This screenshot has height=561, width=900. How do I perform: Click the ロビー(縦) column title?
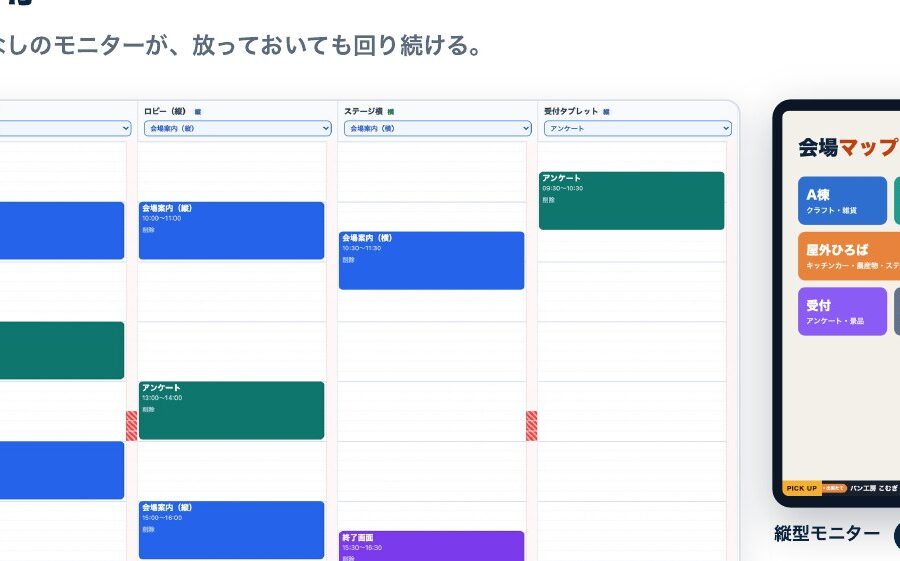pos(164,111)
